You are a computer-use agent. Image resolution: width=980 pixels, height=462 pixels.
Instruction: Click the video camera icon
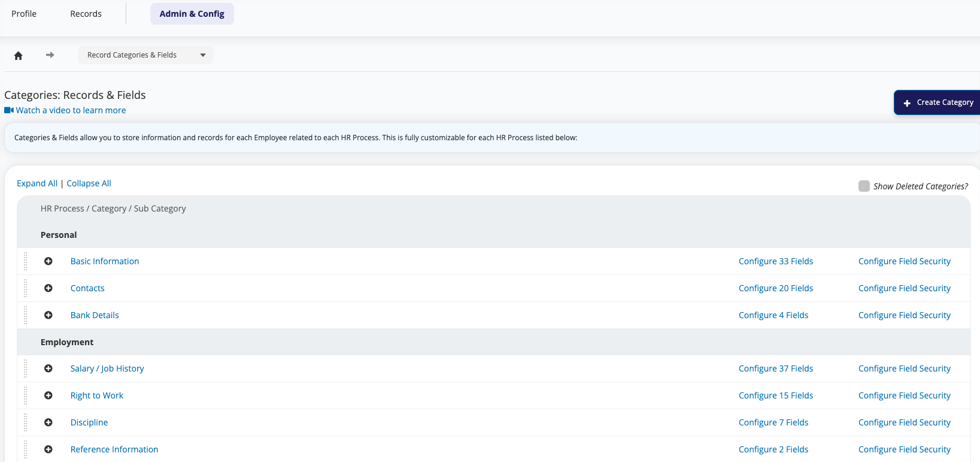[x=9, y=110]
